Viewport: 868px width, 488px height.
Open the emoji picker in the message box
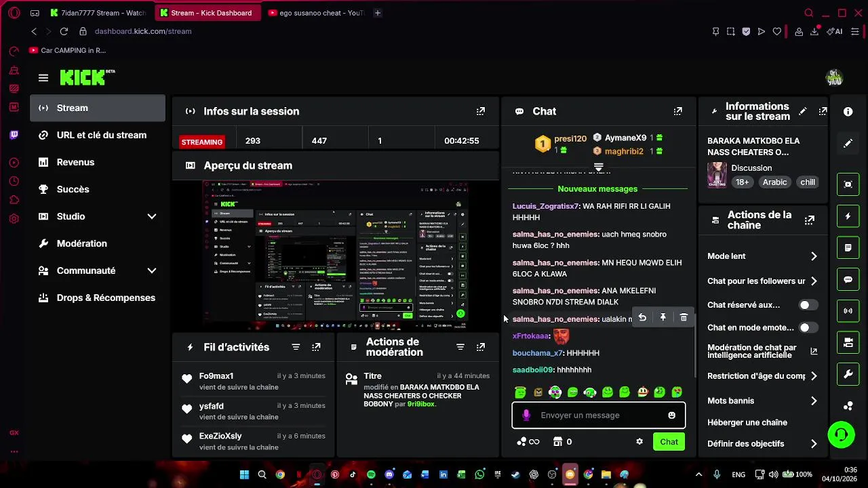point(671,415)
